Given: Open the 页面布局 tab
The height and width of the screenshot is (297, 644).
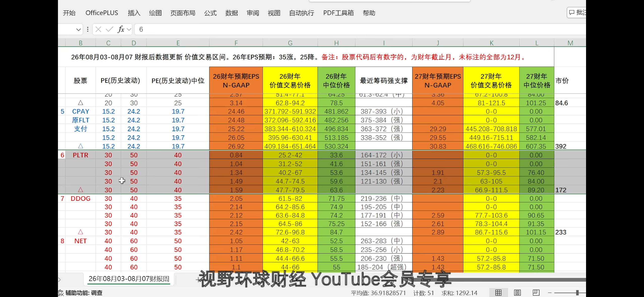Looking at the screenshot, I should [x=183, y=13].
